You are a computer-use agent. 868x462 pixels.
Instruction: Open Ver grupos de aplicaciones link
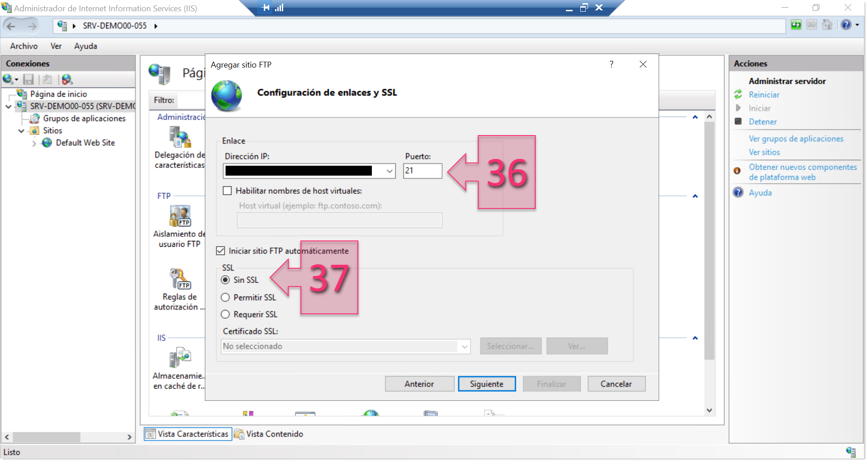tap(796, 138)
